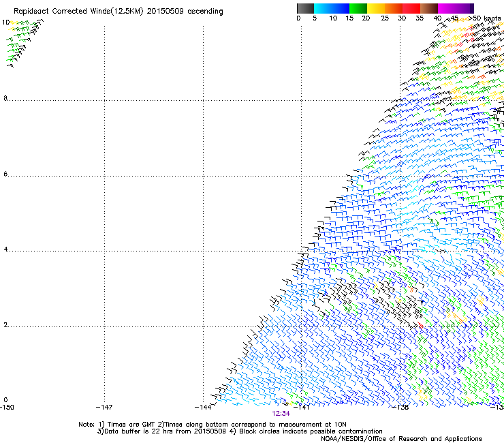Click the '25' label under the color bar
The image size is (504, 443).
385,18
